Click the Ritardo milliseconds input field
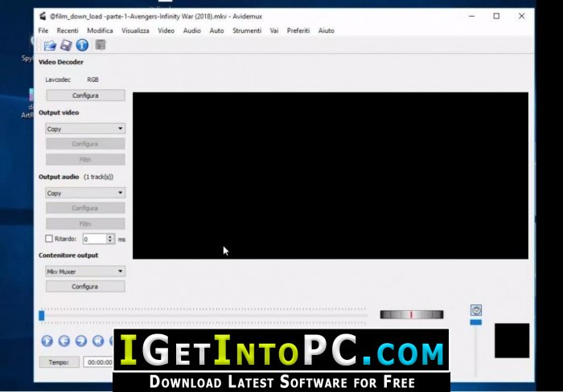 94,239
